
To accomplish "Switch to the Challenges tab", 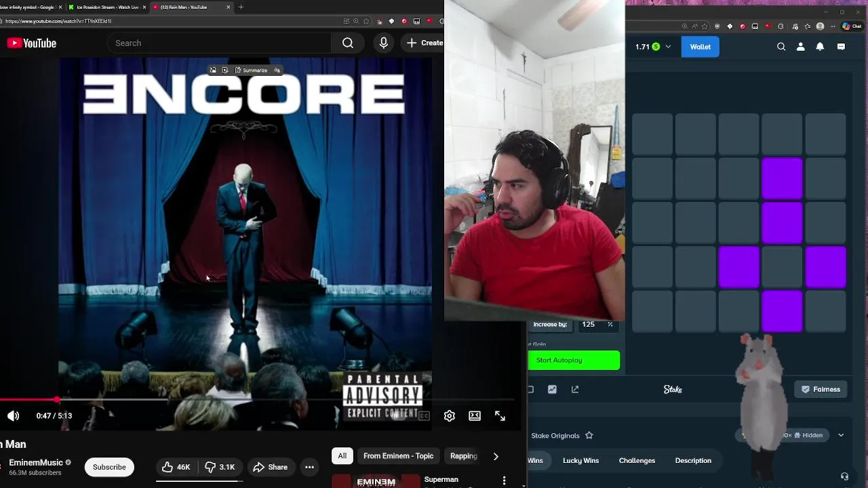I will click(637, 460).
